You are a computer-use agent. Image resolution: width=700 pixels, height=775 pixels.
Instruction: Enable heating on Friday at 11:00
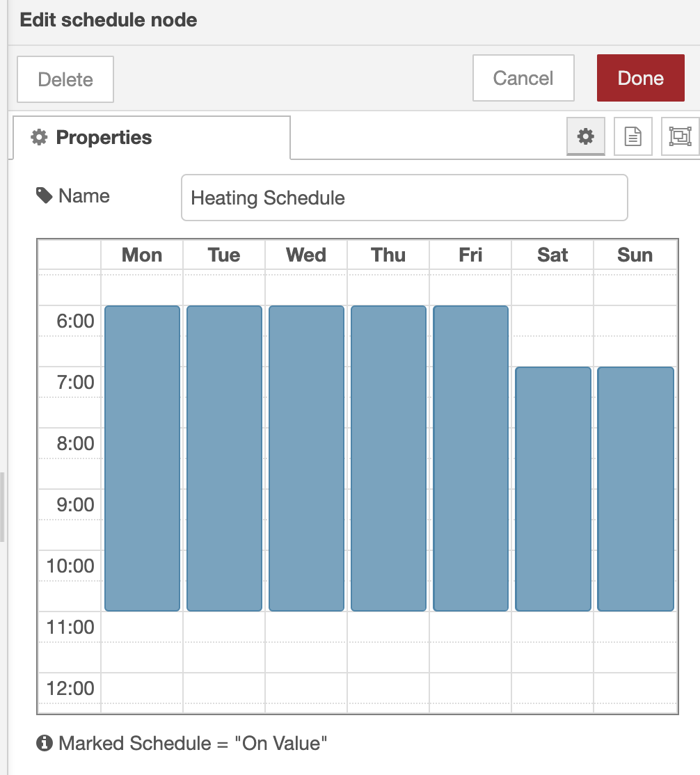point(470,627)
